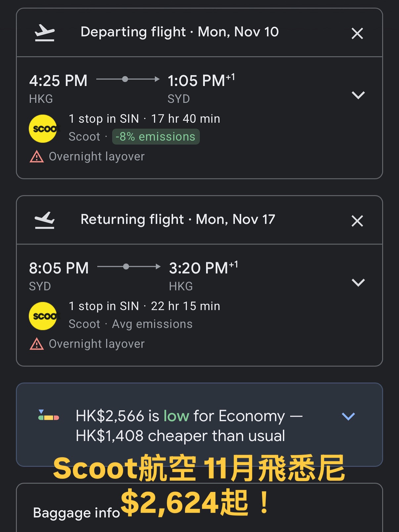This screenshot has width=399, height=532.
Task: Click the Scoot logo on returning flight
Action: point(43,316)
